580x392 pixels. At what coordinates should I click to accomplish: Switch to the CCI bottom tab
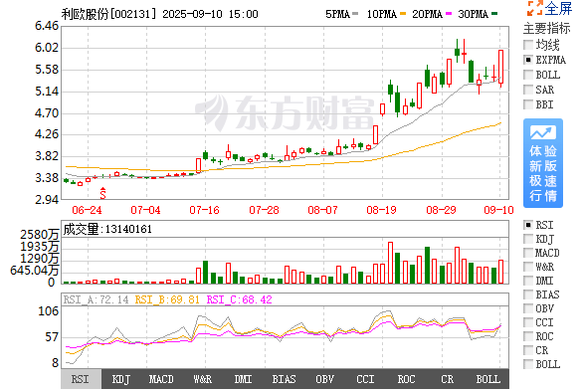[365, 379]
